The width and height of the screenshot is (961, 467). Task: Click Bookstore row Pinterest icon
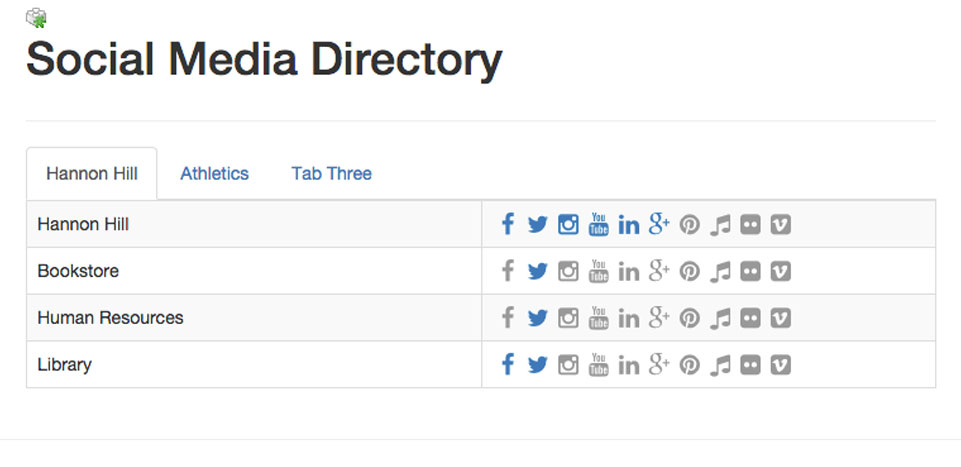click(689, 271)
